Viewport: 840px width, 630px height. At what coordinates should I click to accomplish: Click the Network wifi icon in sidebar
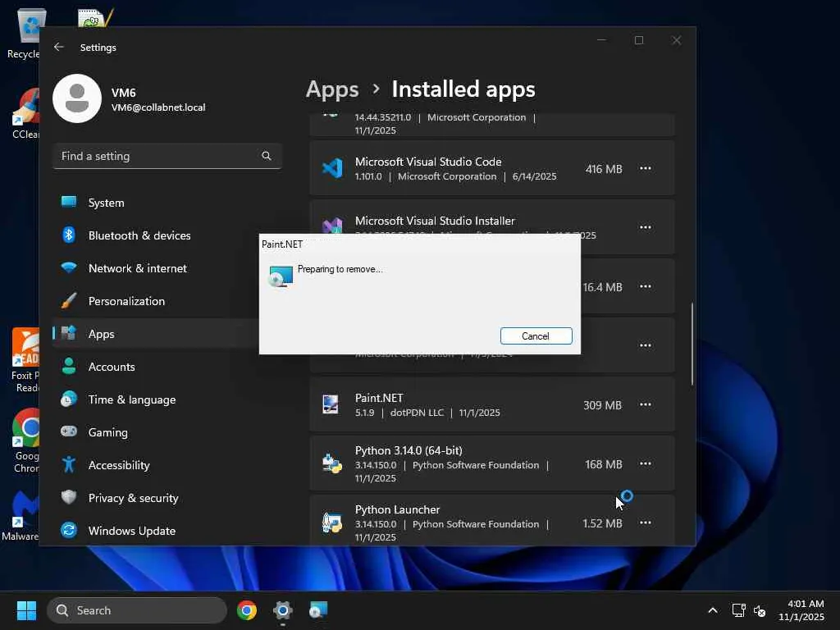69,267
